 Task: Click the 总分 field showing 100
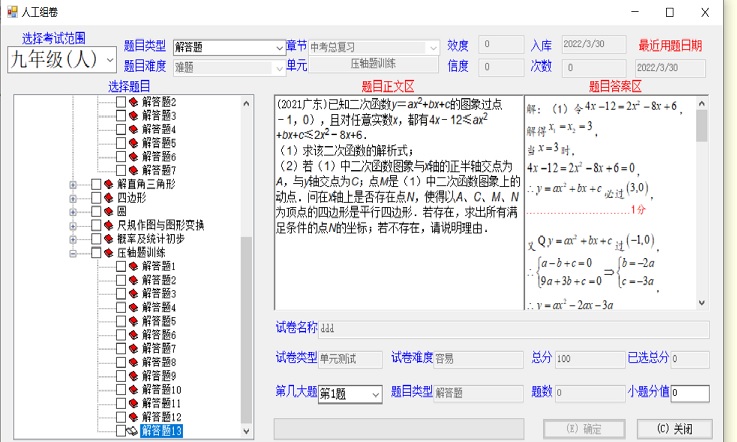tap(590, 360)
